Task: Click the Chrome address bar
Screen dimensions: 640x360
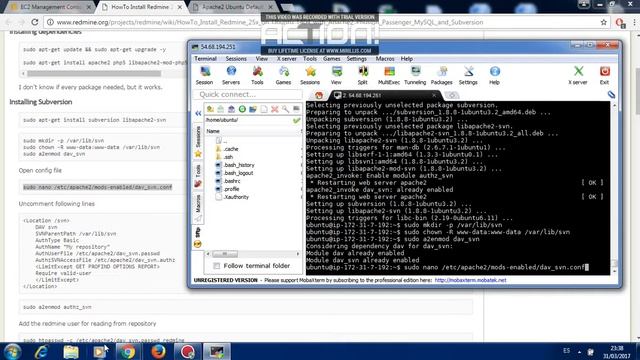Action: coord(322,22)
